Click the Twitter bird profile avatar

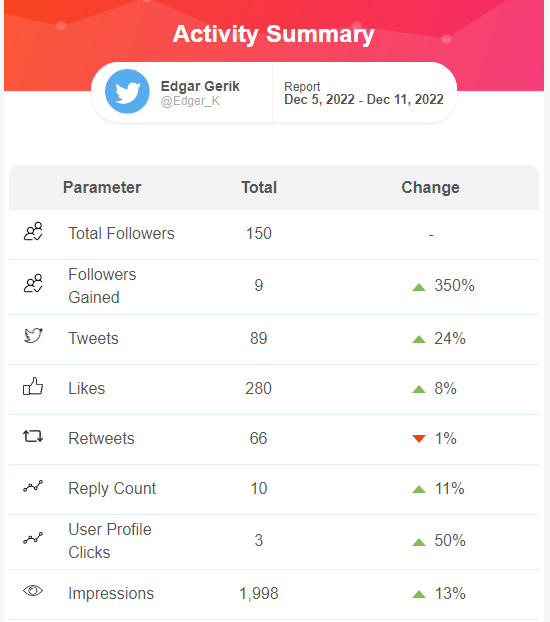(x=127, y=92)
